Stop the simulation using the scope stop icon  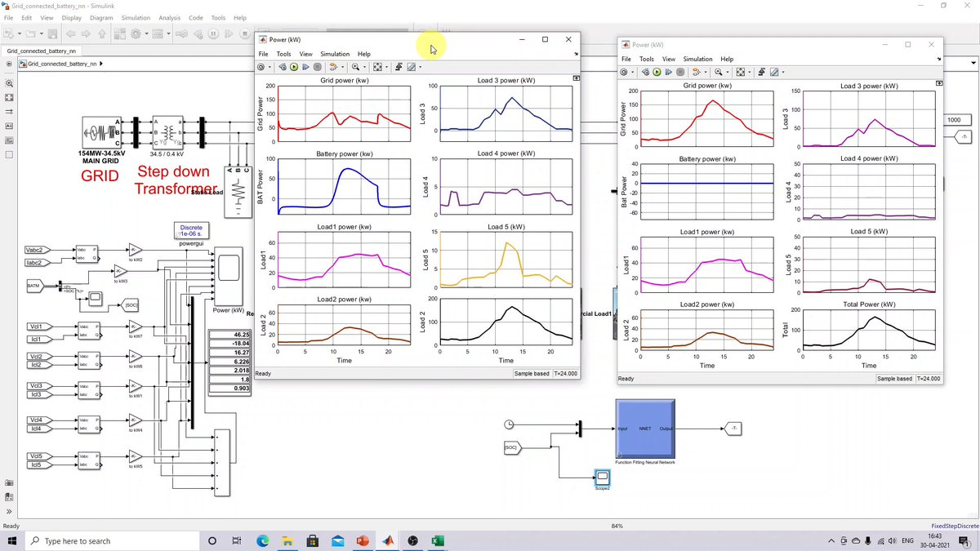(x=318, y=67)
